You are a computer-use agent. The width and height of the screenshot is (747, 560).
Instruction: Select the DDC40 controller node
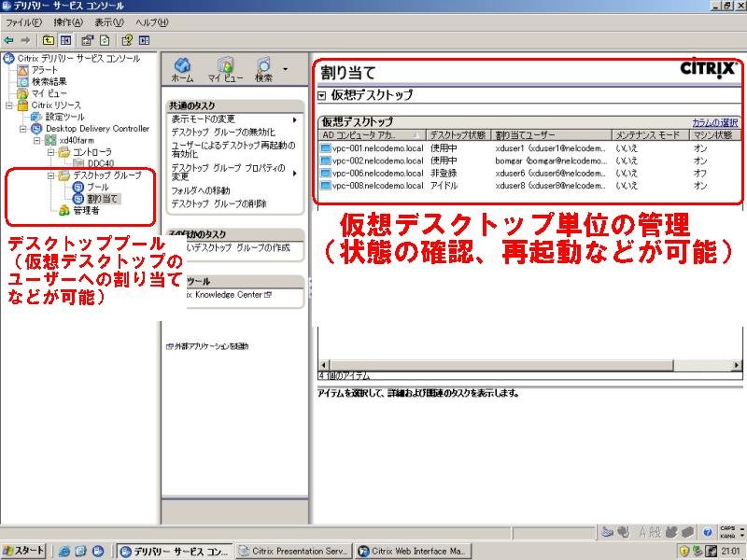[x=101, y=163]
